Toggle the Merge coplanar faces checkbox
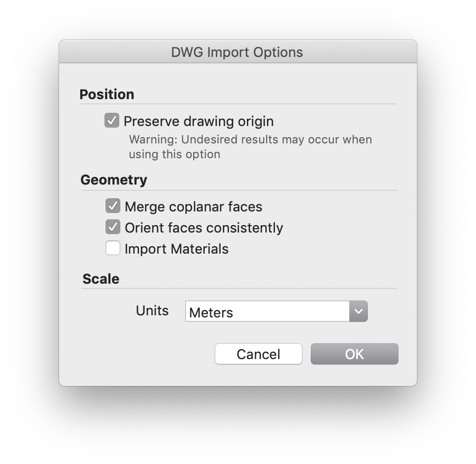Image resolution: width=476 pixels, height=464 pixels. point(113,206)
